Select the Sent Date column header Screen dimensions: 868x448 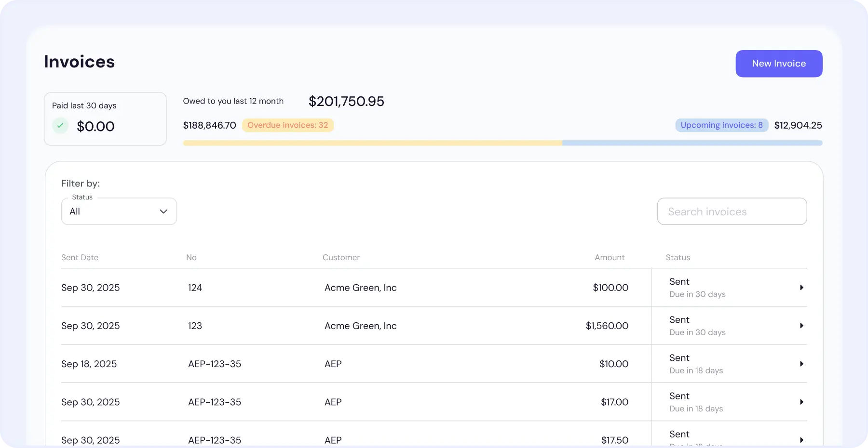coord(80,257)
